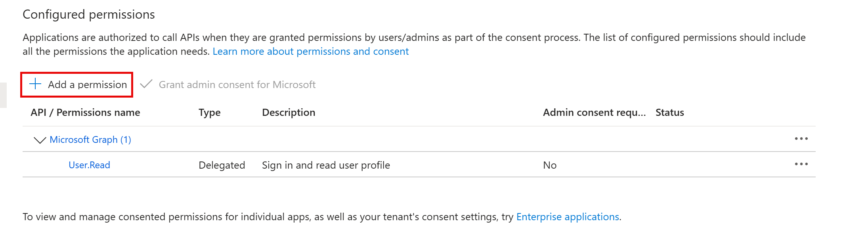Sort by API / Permissions name column

(85, 113)
